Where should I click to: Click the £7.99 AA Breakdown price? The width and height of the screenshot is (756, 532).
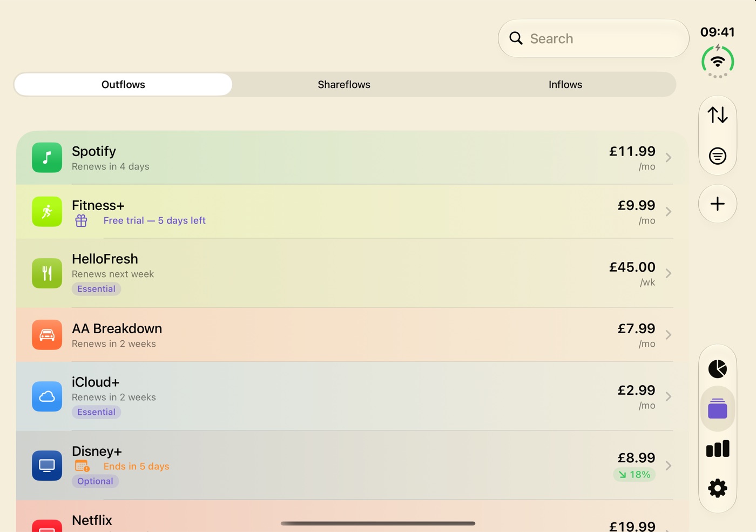point(636,328)
